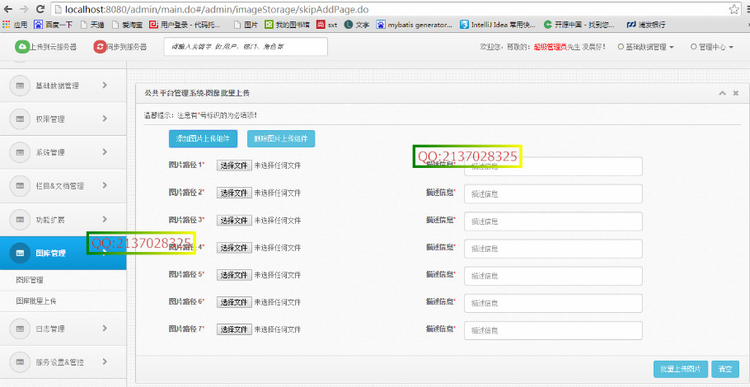Click the round icon beside 系统管理
Screen dimensions: 750x387
(x=20, y=153)
